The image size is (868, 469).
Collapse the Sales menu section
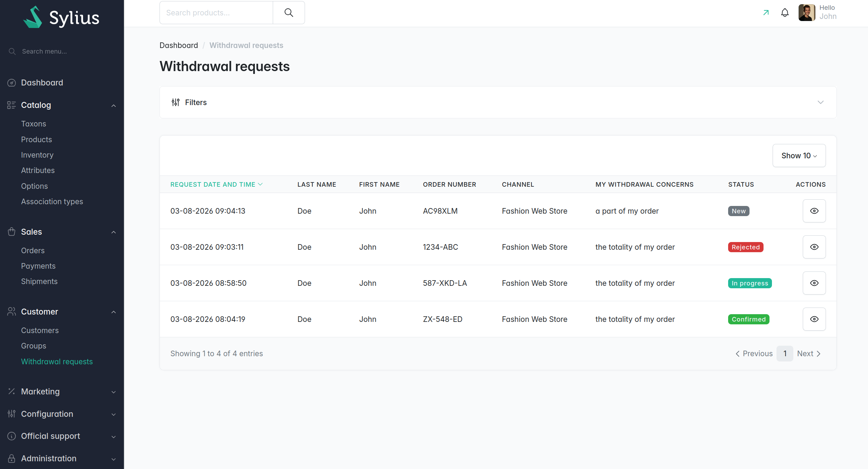(114, 232)
